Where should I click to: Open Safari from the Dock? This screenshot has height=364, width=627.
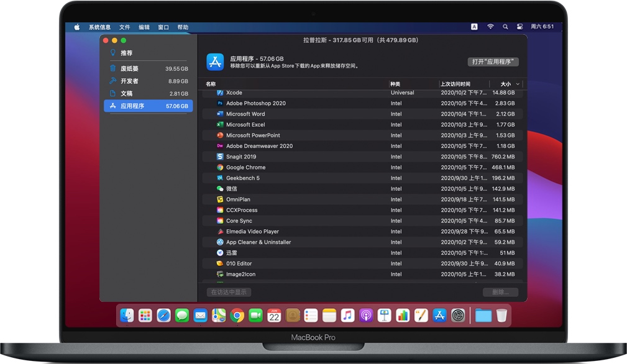pos(163,316)
